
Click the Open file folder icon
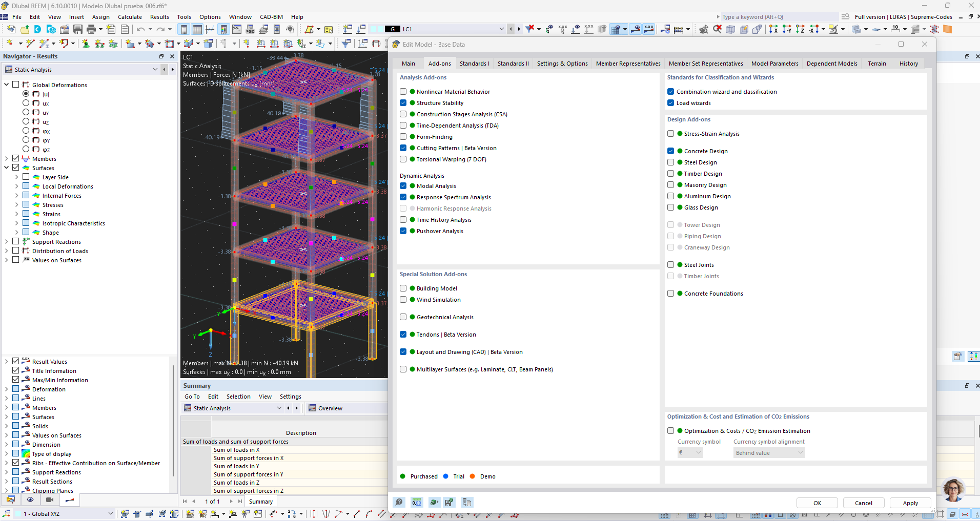(x=25, y=29)
